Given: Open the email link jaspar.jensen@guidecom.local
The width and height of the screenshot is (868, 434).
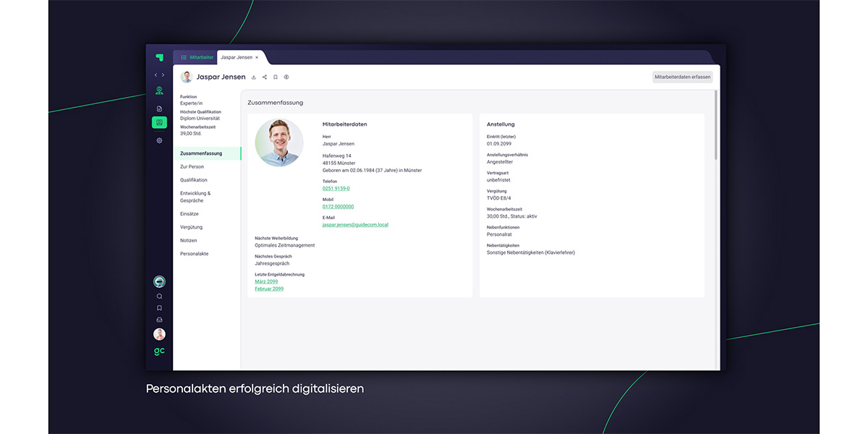Looking at the screenshot, I should pos(356,224).
